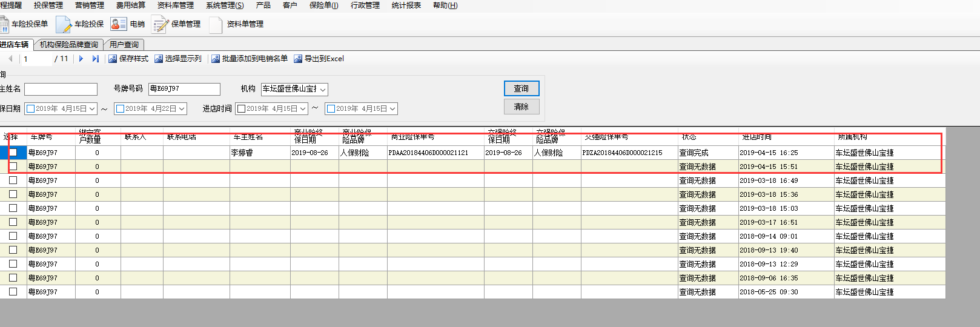Screen dimensions: 980x327
Task: Open the 费用结算 menu
Action: 131,5
